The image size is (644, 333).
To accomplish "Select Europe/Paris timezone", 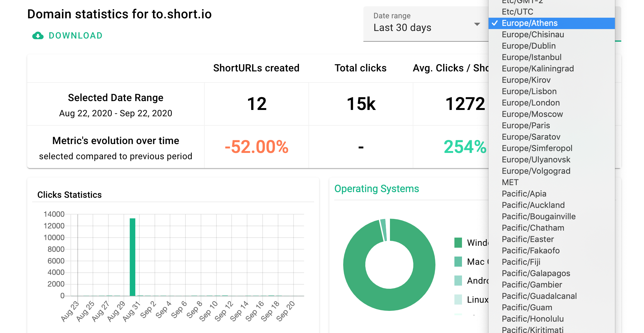I will click(526, 125).
